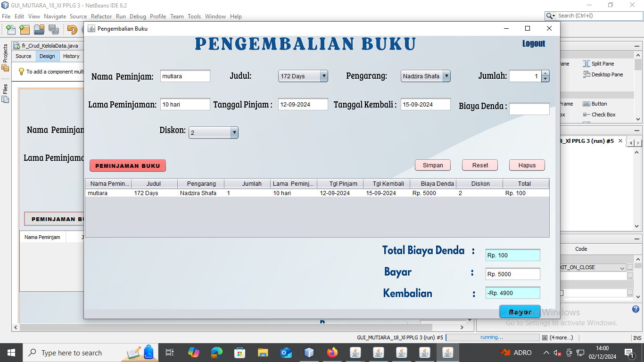This screenshot has width=644, height=362.
Task: Click inside the Nama Peminjam text field
Action: (x=185, y=75)
